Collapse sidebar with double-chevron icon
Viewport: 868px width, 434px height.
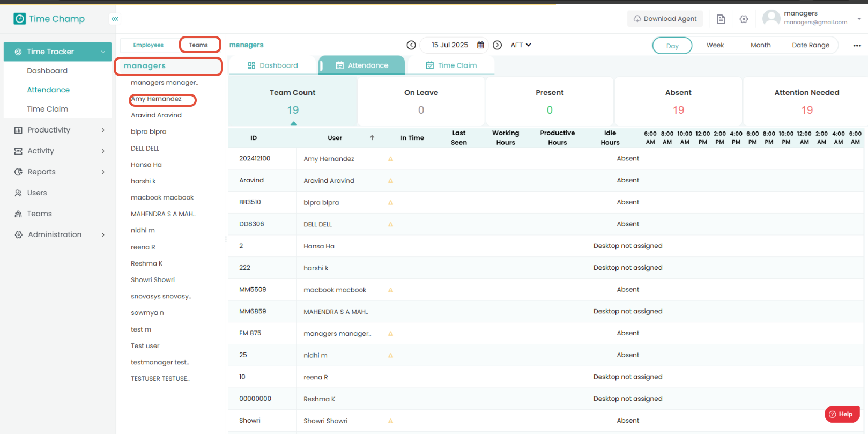[x=115, y=19]
